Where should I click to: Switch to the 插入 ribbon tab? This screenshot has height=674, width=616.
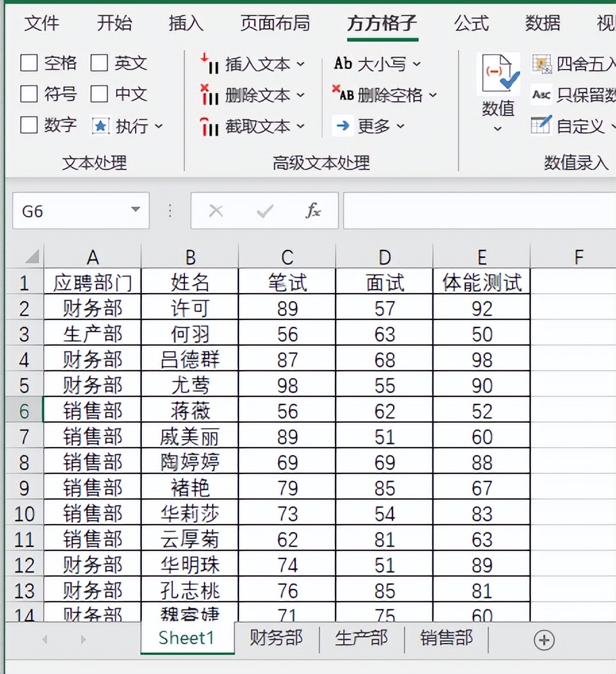[186, 23]
